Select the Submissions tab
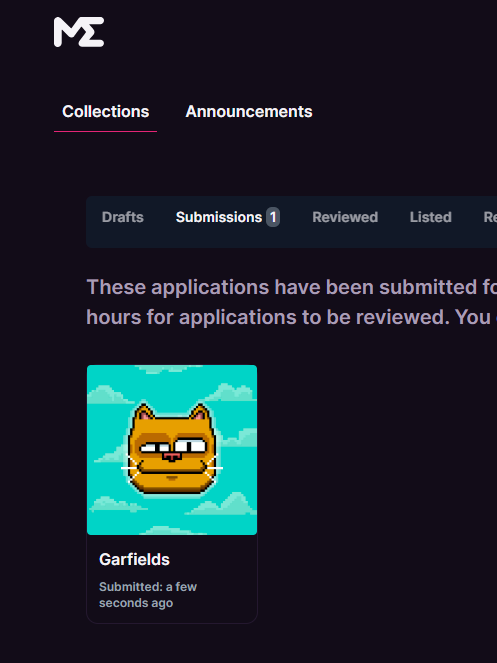497x663 pixels. [228, 217]
